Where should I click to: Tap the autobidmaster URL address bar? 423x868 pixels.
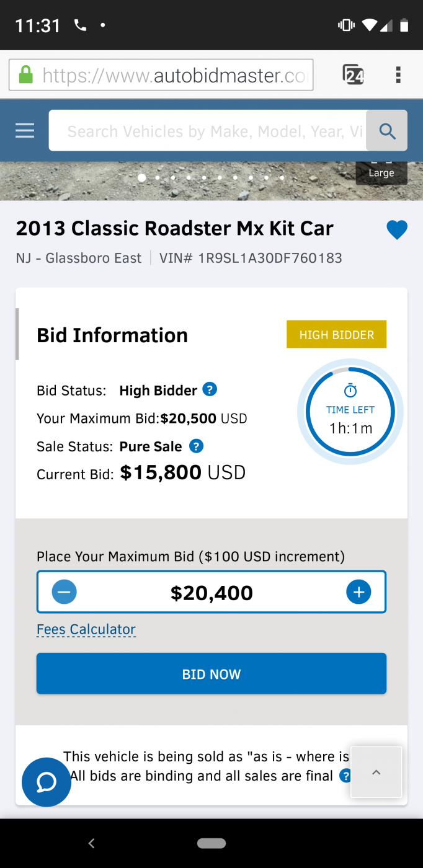(161, 75)
